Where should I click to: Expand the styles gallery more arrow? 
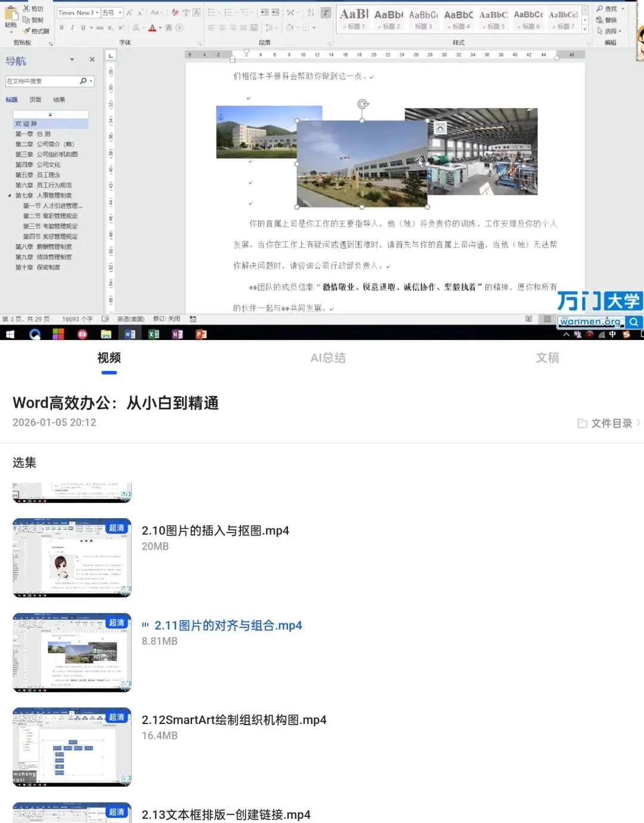585,29
